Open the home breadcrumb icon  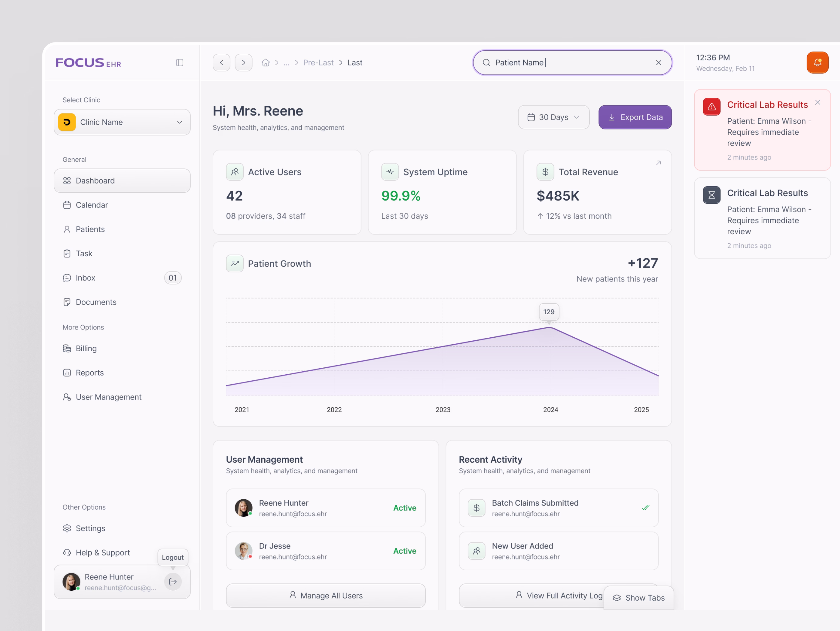click(x=266, y=62)
